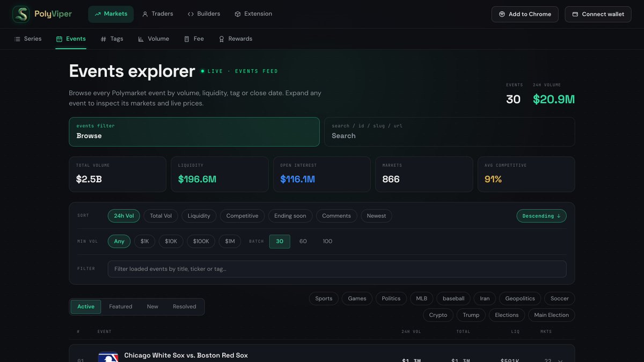Click the Traders person icon
Viewport: 644px width, 362px height.
145,14
